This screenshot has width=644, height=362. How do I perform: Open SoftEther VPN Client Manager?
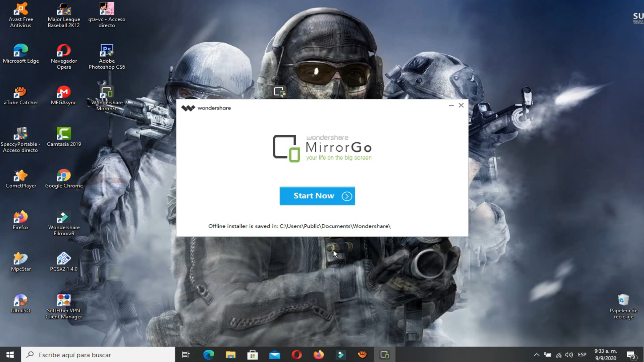point(63,300)
